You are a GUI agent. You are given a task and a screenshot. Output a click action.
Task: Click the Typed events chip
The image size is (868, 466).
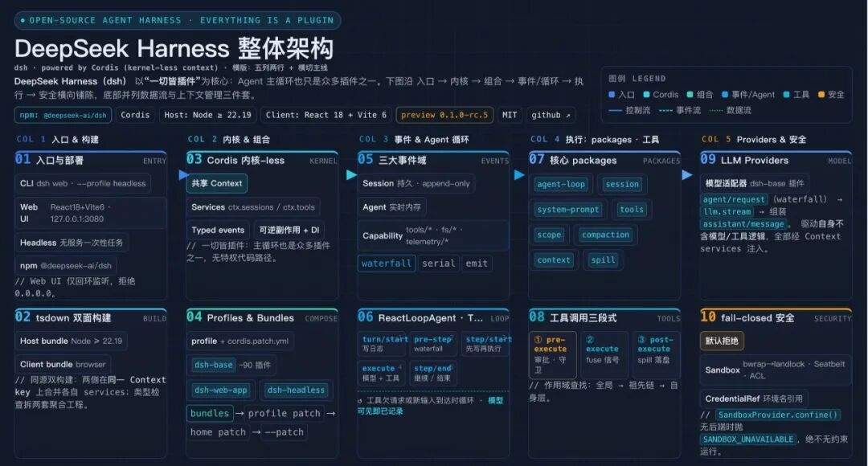[x=218, y=231]
